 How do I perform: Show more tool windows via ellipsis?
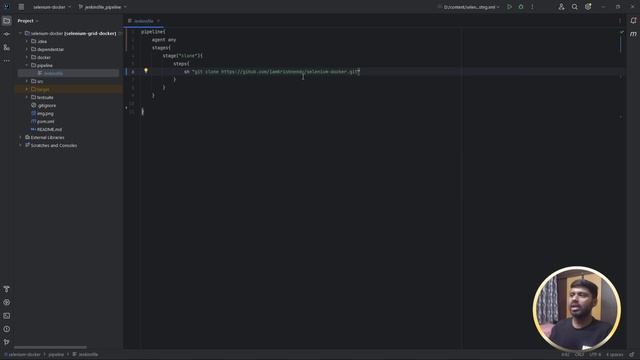pyautogui.click(x=7, y=61)
